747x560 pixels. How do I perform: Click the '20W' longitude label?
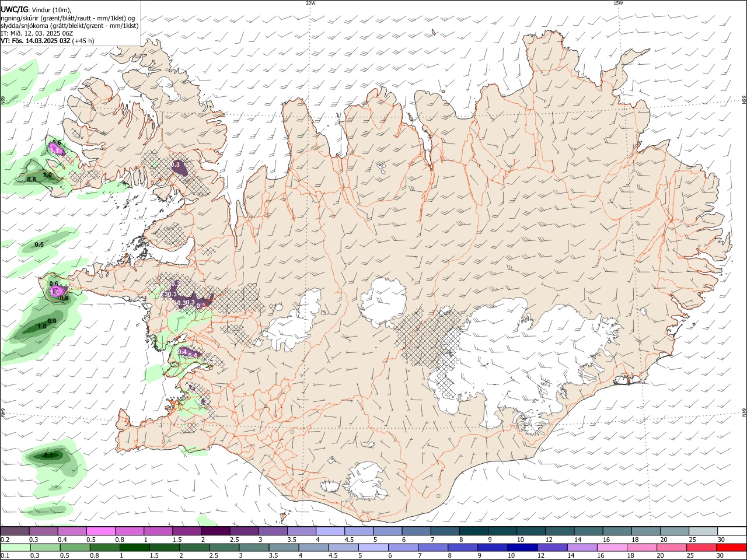(x=310, y=3)
